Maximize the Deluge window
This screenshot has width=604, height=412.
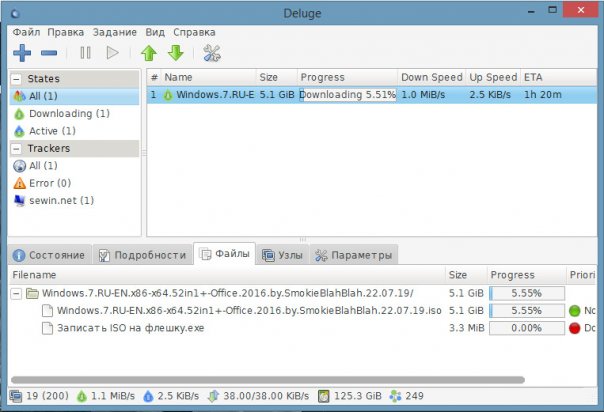(553, 10)
